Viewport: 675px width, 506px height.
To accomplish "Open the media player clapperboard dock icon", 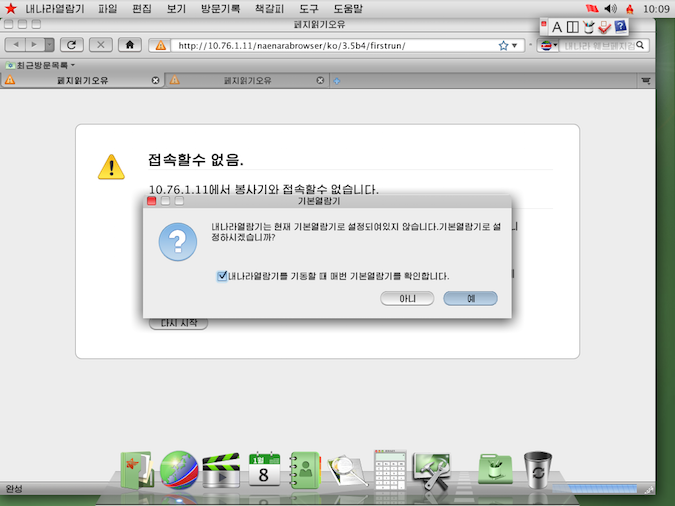I will coord(220,470).
